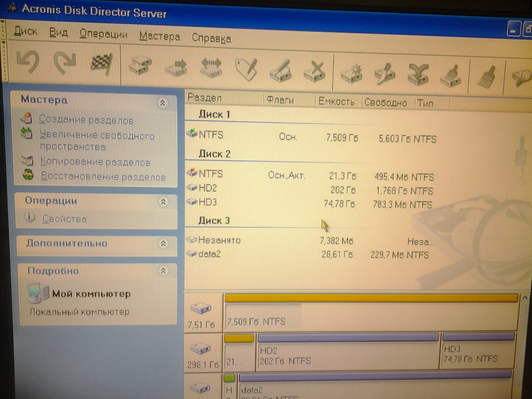The width and height of the screenshot is (532, 399).
Task: Click the data2 partition row icon
Action: (x=191, y=254)
